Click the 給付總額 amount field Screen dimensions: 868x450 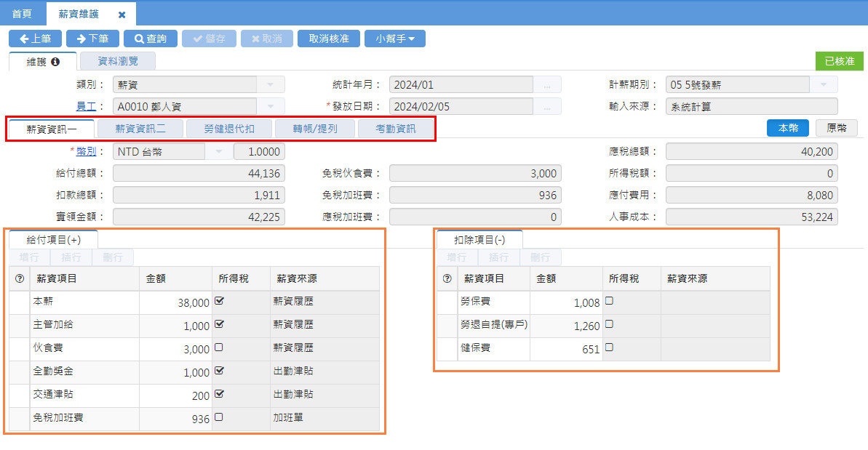pos(198,174)
